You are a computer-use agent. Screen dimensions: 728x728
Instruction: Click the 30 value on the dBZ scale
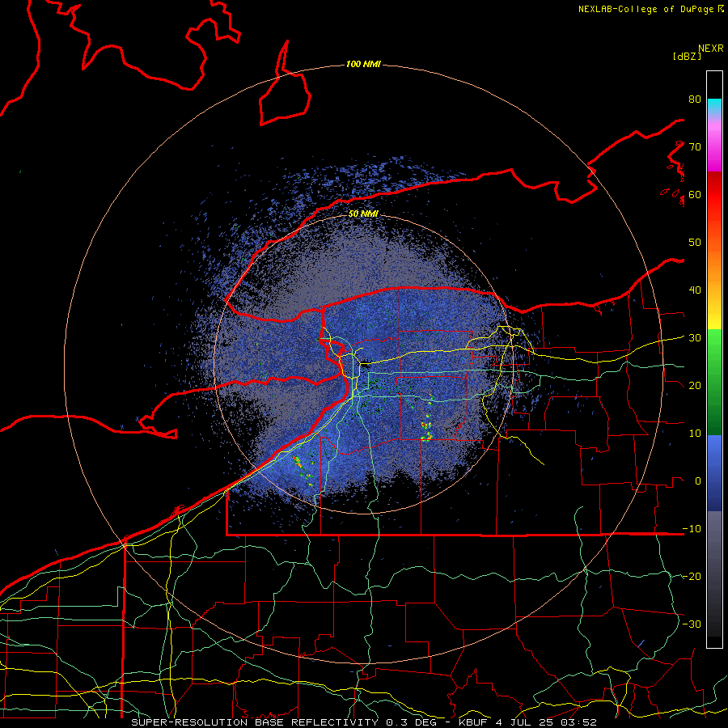tap(695, 338)
